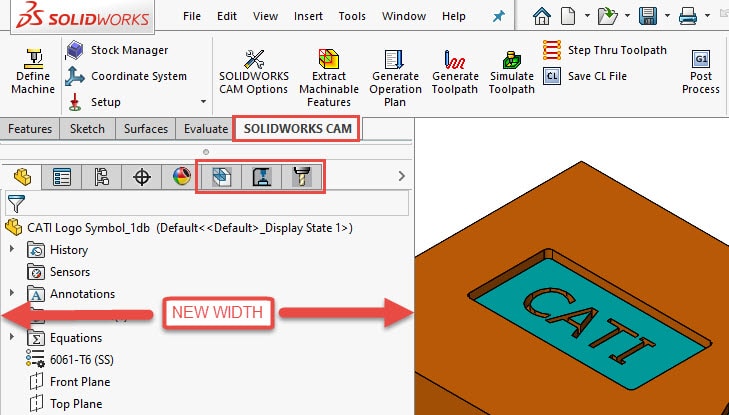Show more manager tabs with chevron arrow

[x=402, y=176]
